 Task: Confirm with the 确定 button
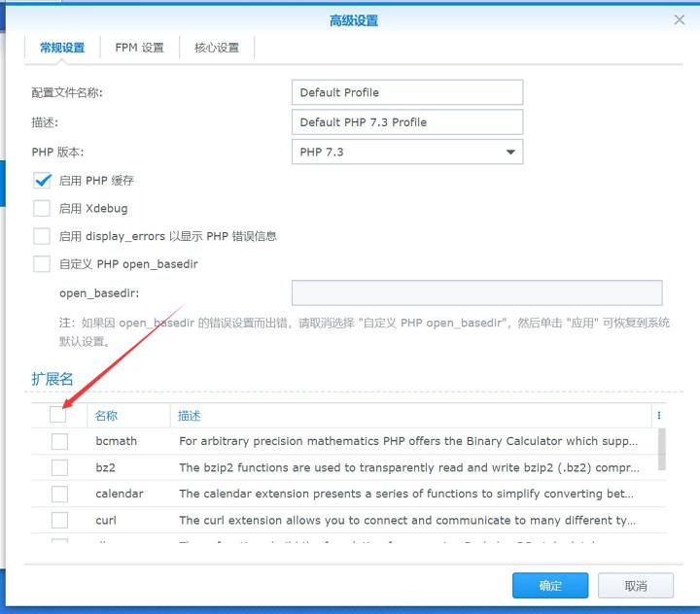tap(550, 586)
